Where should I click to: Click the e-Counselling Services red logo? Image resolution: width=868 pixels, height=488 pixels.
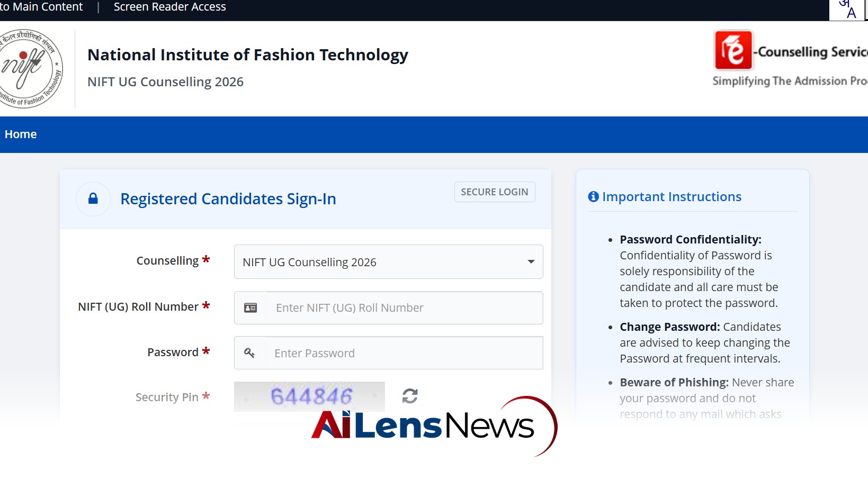[733, 50]
